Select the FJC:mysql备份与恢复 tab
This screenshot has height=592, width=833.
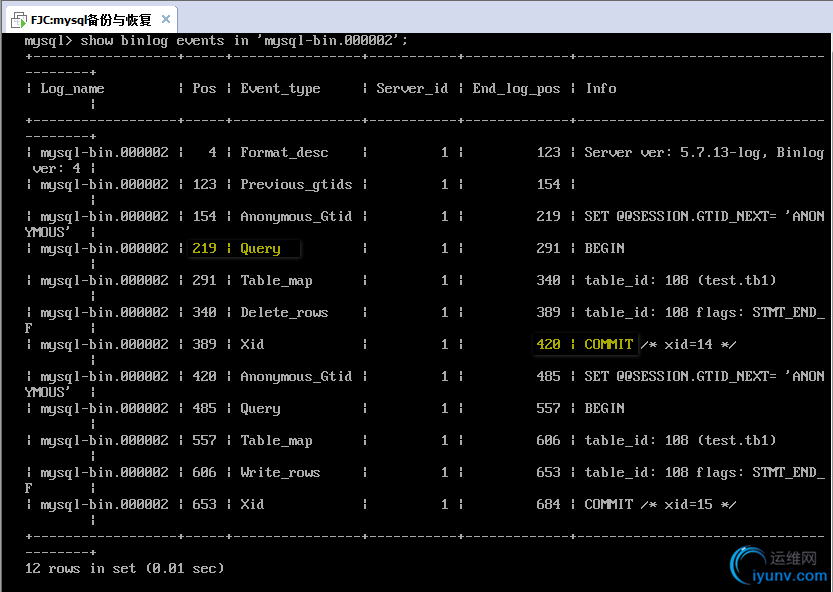coord(91,20)
